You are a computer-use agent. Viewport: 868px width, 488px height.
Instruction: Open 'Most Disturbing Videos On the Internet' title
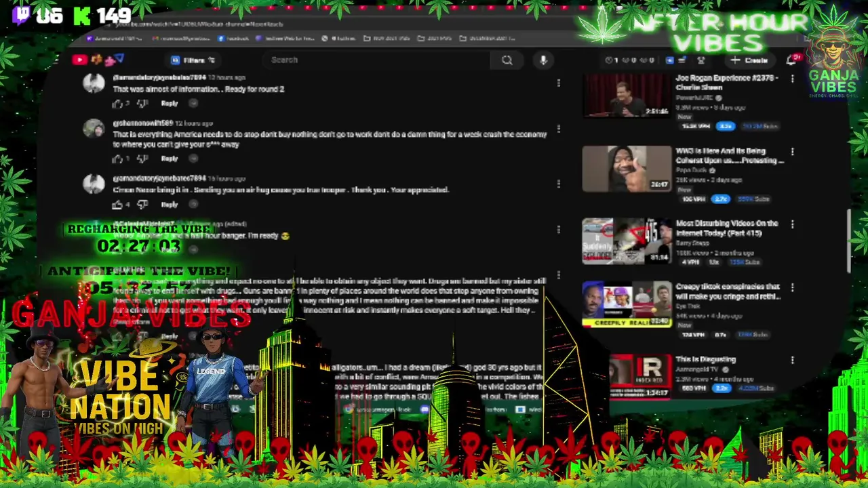(x=727, y=228)
